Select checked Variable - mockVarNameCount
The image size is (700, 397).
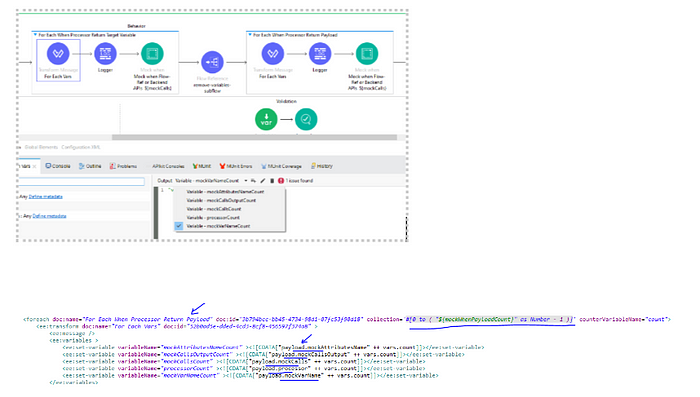point(218,226)
